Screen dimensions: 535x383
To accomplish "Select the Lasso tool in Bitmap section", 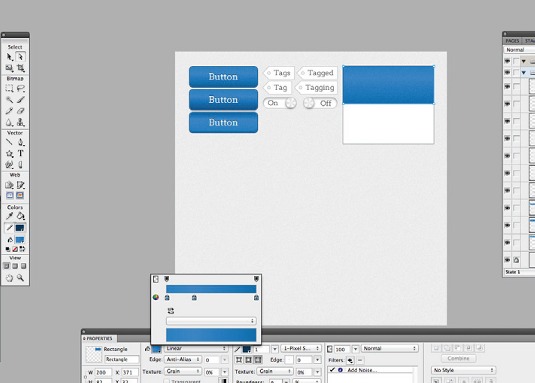I will point(21,89).
